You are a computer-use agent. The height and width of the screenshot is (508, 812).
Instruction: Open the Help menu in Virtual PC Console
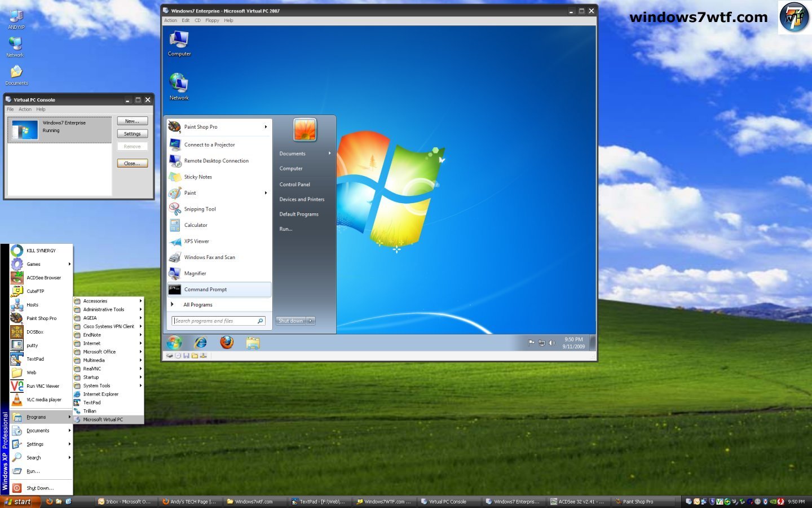pyautogui.click(x=41, y=110)
